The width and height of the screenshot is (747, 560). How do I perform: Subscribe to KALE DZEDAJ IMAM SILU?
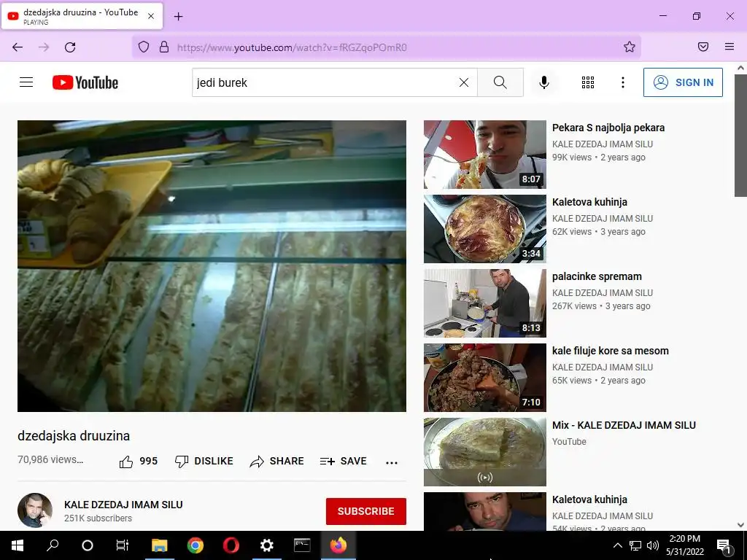coord(366,511)
